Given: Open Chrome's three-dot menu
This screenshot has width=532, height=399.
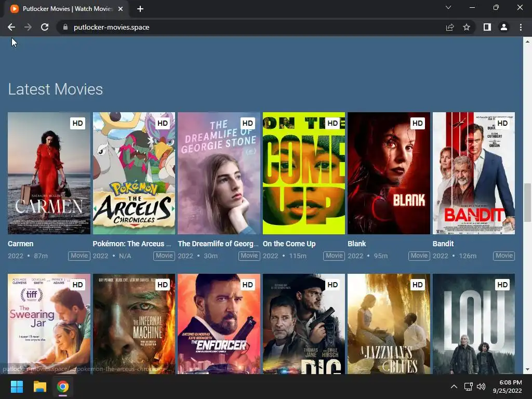Looking at the screenshot, I should 521,27.
